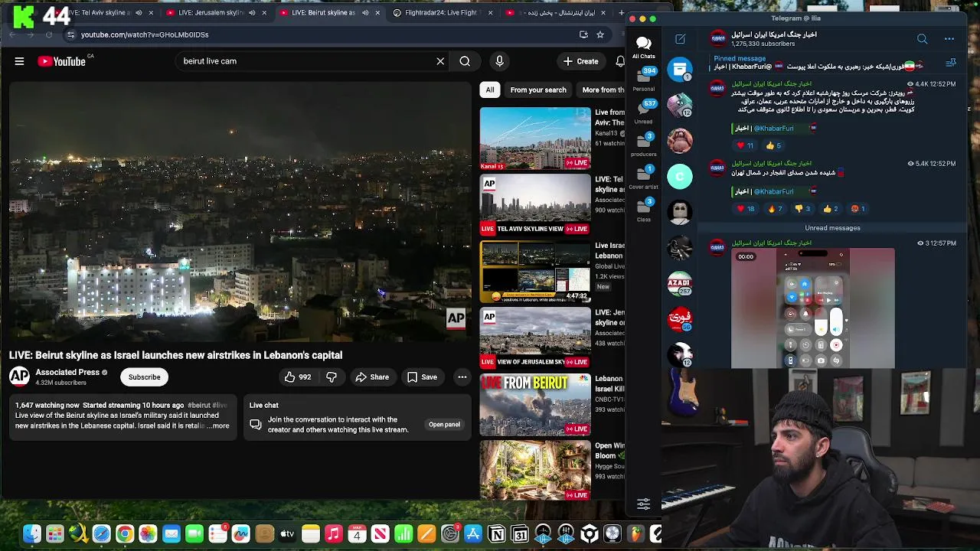Open the AZADI chat avatar in Telegram
The width and height of the screenshot is (980, 551).
click(680, 283)
